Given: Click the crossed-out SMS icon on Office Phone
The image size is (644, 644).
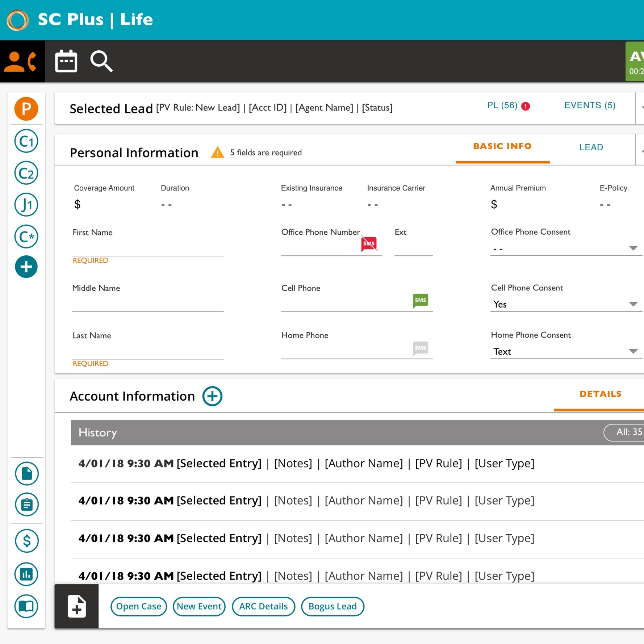Looking at the screenshot, I should 369,243.
